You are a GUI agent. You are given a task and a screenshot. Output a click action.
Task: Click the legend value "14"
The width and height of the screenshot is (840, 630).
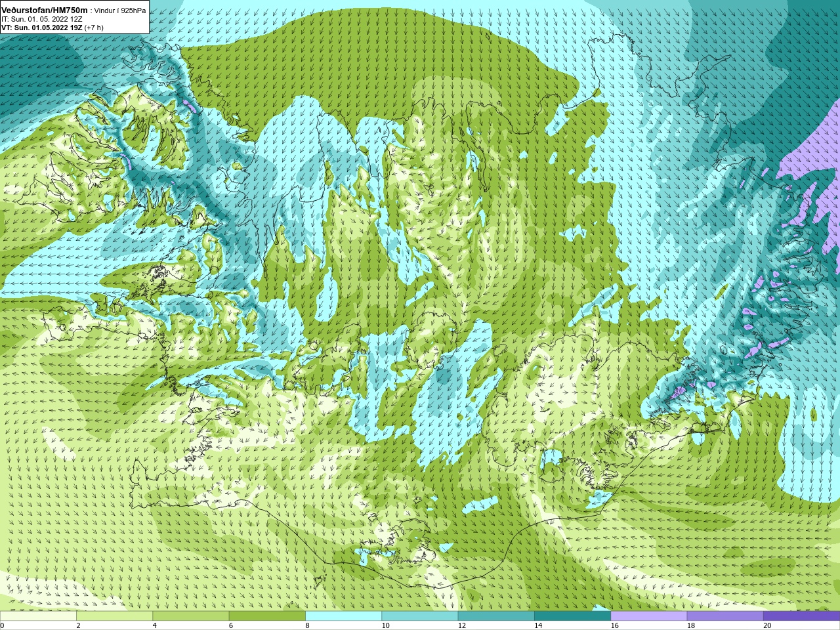click(x=538, y=625)
